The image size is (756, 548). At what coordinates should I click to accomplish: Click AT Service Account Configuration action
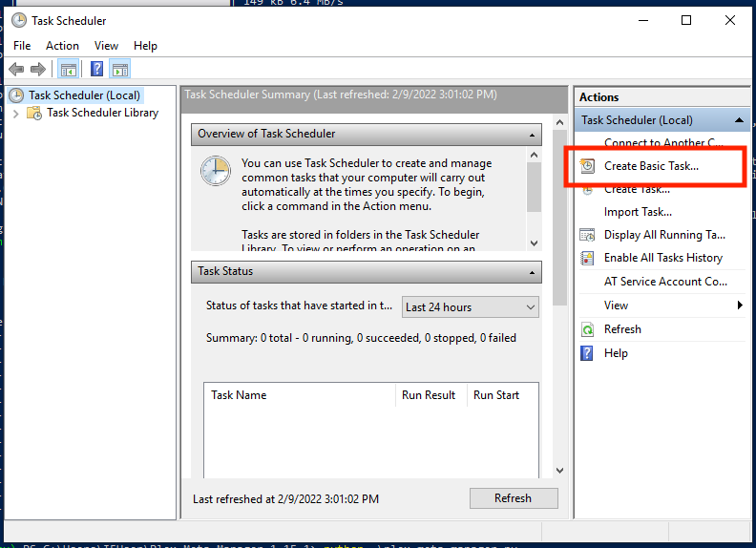coord(665,282)
